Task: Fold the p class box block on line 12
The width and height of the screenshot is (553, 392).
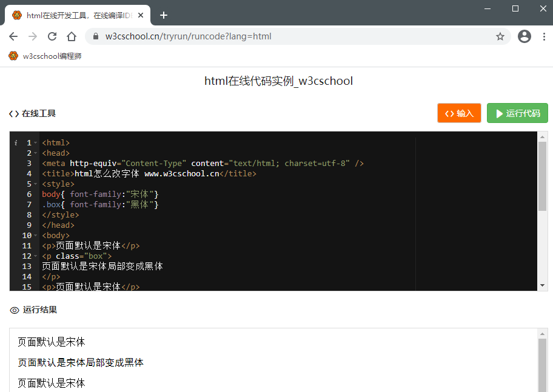Action: pos(36,256)
